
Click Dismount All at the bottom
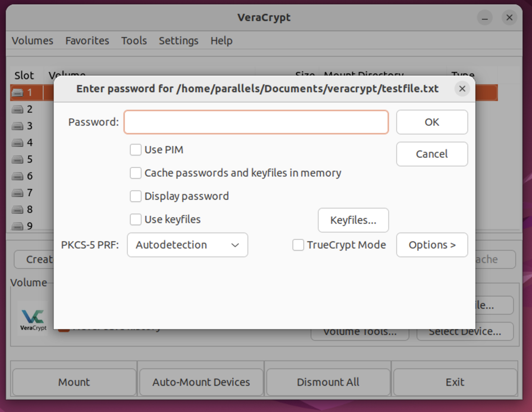point(327,382)
